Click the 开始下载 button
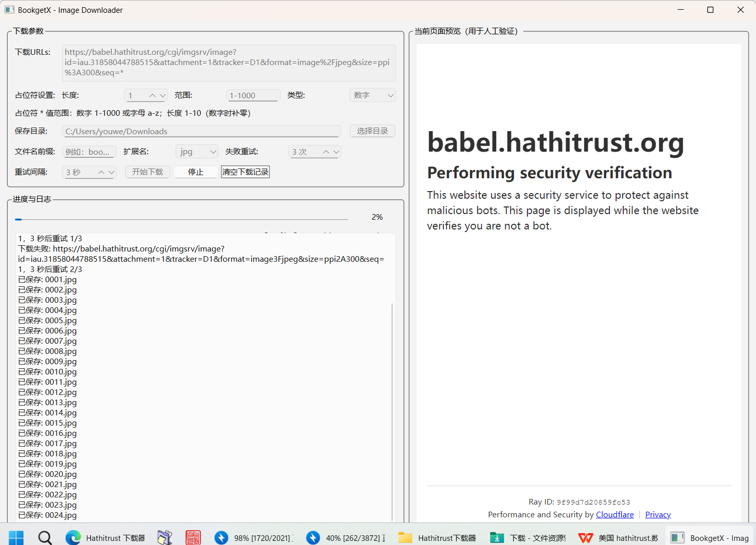Screen dimensions: 756x545 [148, 172]
